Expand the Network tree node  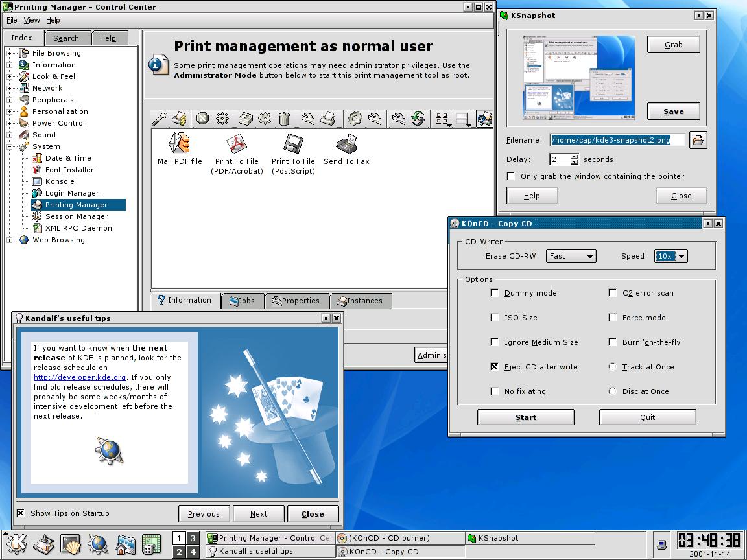(x=9, y=88)
